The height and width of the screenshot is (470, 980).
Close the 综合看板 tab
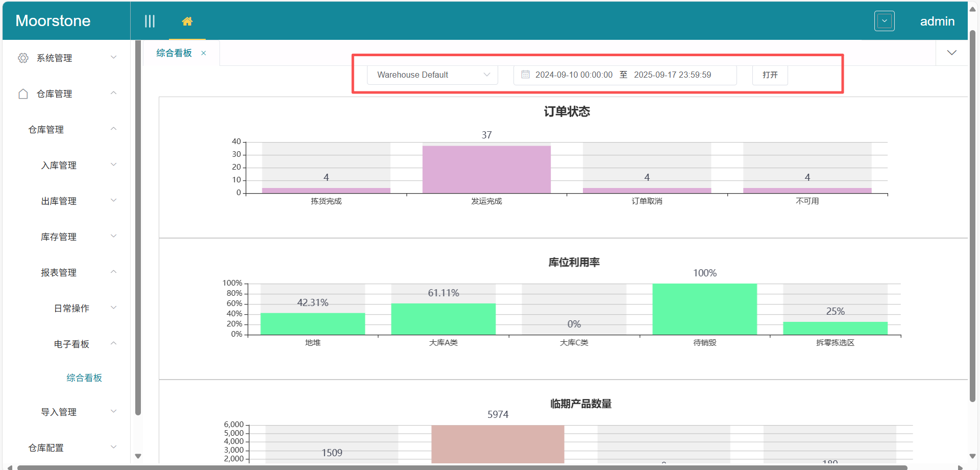point(204,53)
